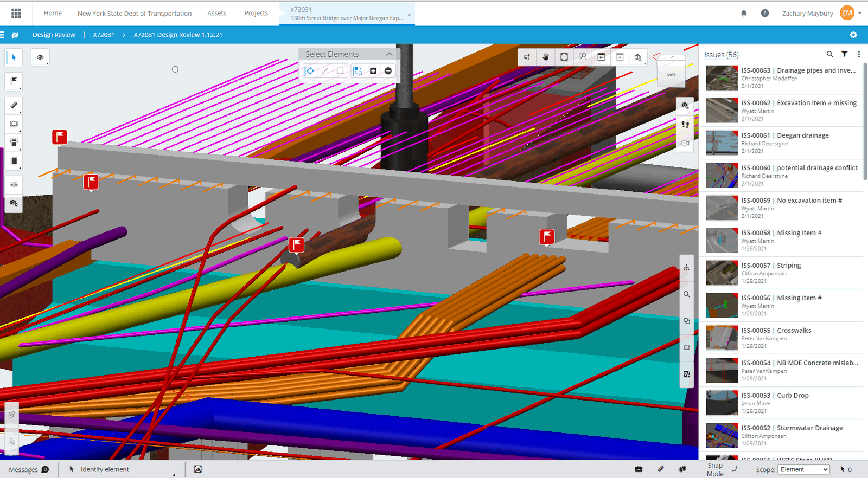This screenshot has height=478, width=868.
Task: Click the Fit View icon
Action: (564, 57)
